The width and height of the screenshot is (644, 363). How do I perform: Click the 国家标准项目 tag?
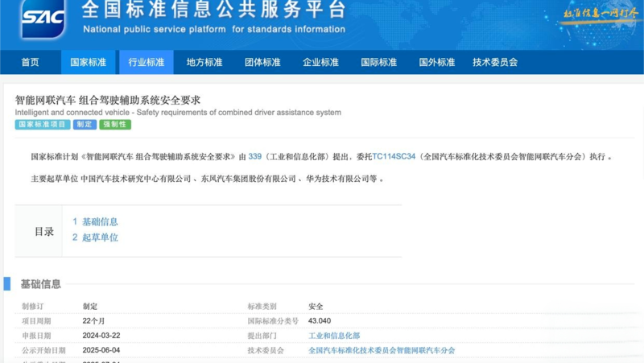point(43,125)
